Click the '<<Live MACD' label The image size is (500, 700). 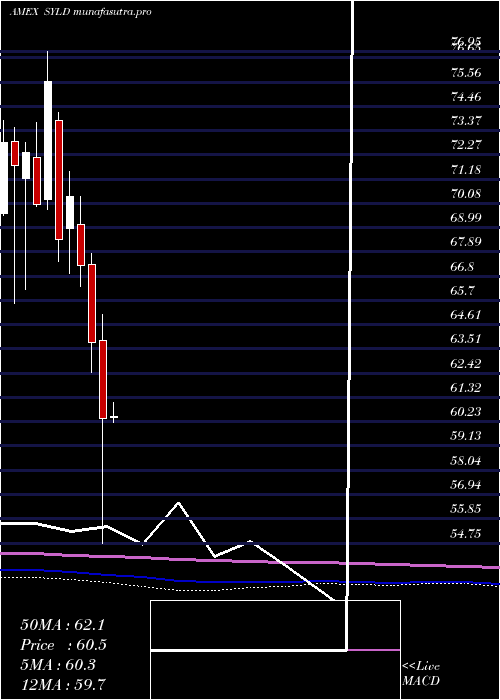421,673
